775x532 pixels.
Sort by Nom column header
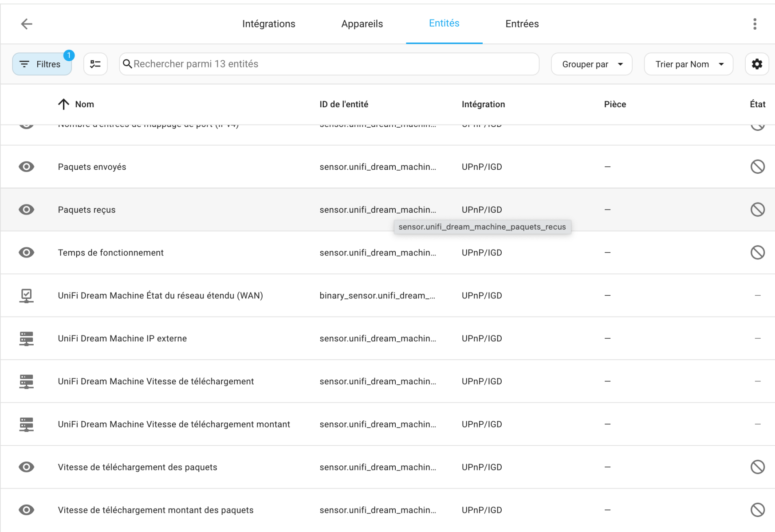pyautogui.click(x=84, y=104)
